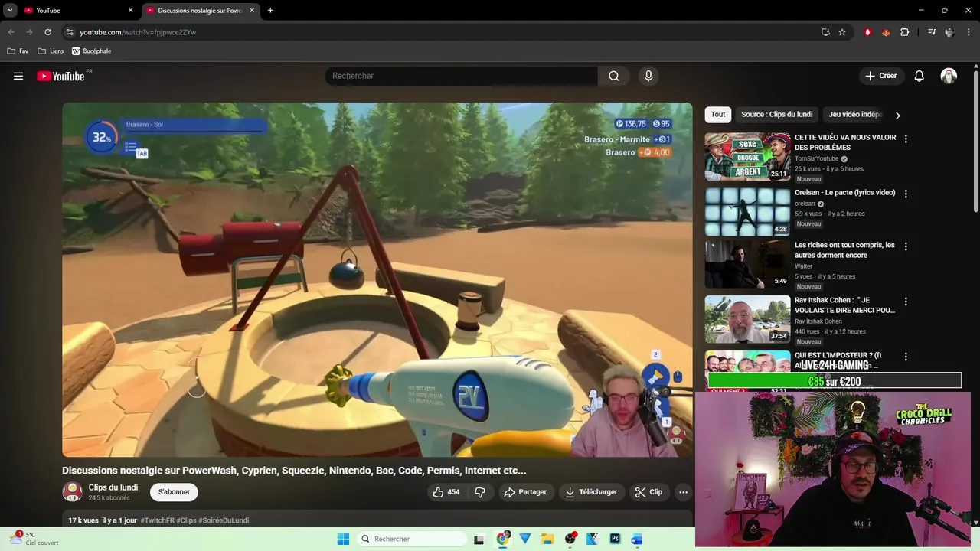This screenshot has width=980, height=551.
Task: Open browser extensions puzzle icon
Action: pos(905,32)
